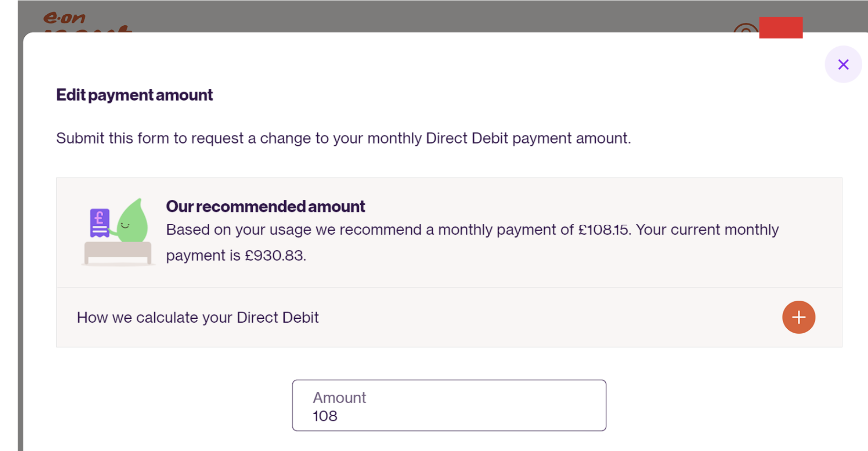Click the smiling green leaf mascot
The height and width of the screenshot is (451, 868).
tap(130, 221)
